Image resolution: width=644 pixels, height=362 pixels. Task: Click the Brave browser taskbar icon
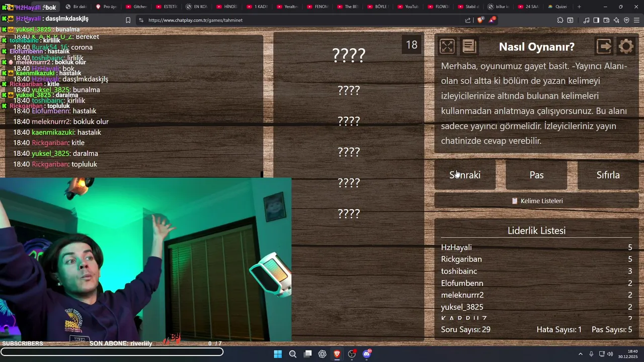point(337,354)
